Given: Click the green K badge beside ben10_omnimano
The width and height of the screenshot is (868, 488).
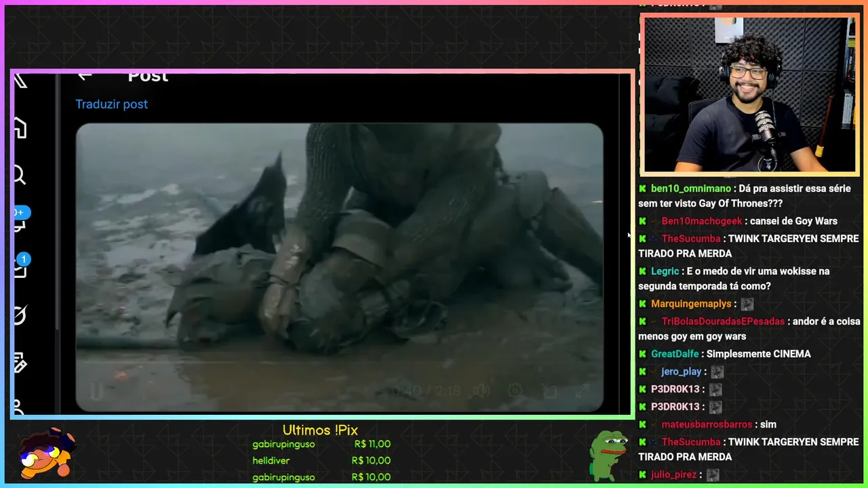Looking at the screenshot, I should (642, 188).
